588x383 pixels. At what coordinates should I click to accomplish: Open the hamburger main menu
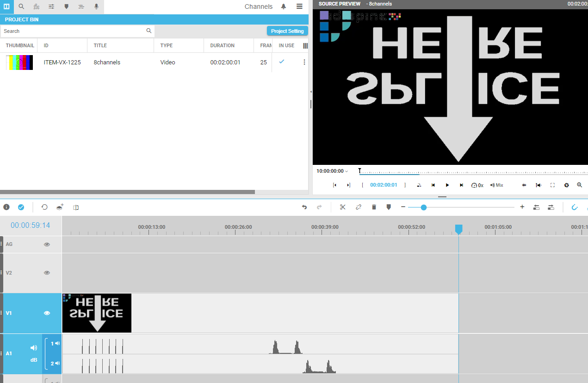[299, 6]
